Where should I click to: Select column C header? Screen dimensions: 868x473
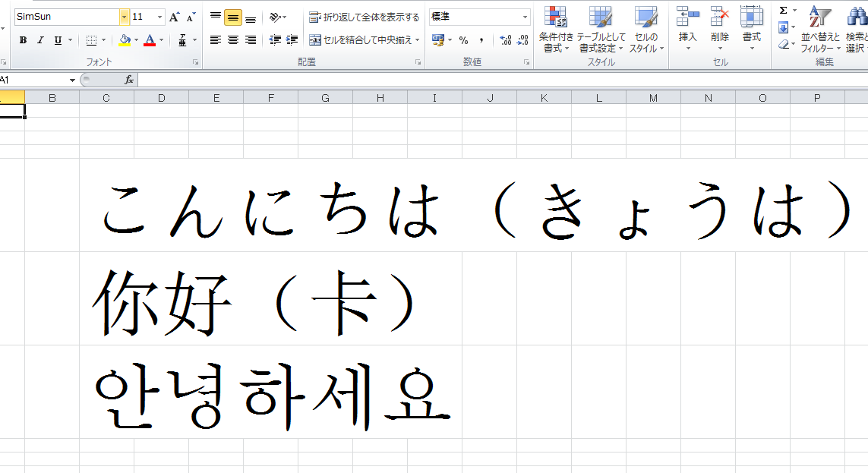click(106, 98)
